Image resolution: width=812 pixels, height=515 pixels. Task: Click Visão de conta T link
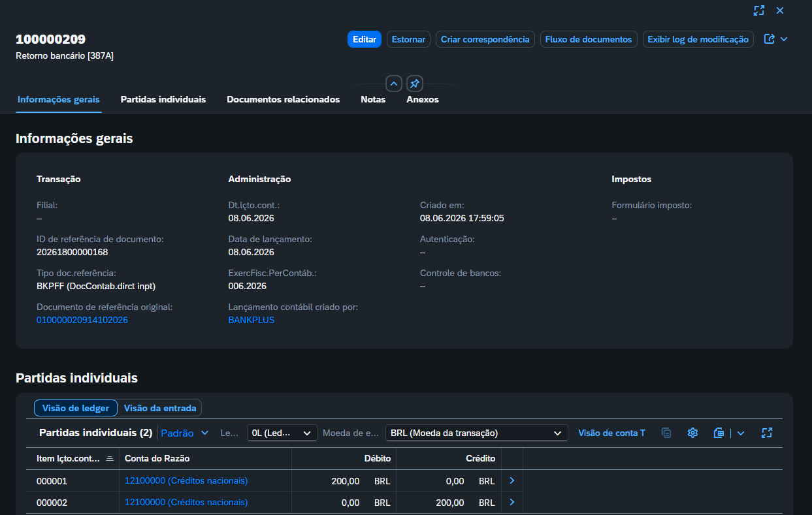coord(611,433)
